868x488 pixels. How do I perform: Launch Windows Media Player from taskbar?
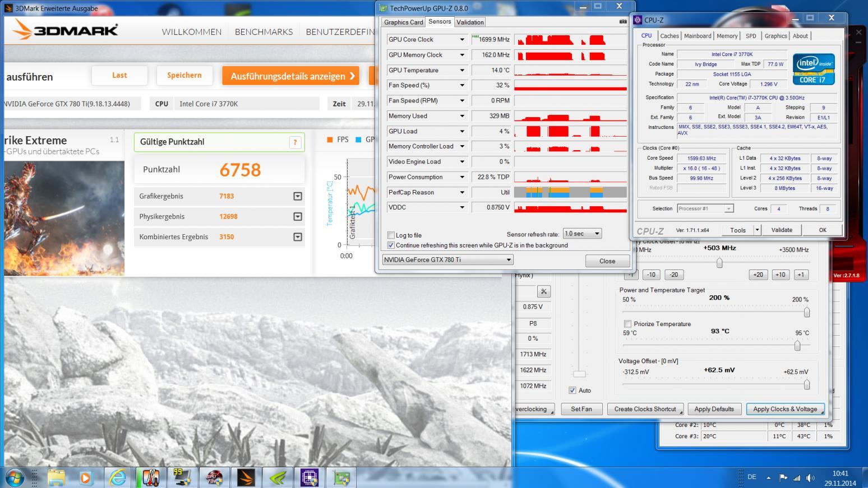tap(85, 478)
